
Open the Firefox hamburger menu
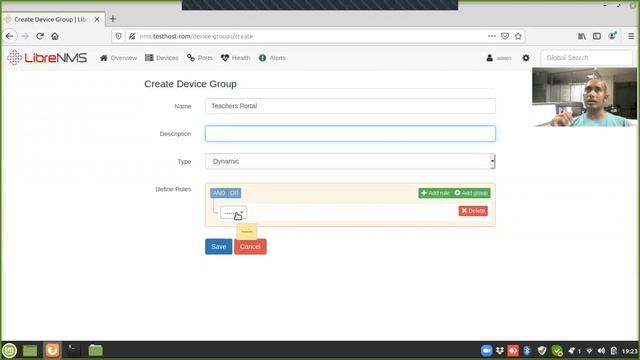[x=631, y=36]
